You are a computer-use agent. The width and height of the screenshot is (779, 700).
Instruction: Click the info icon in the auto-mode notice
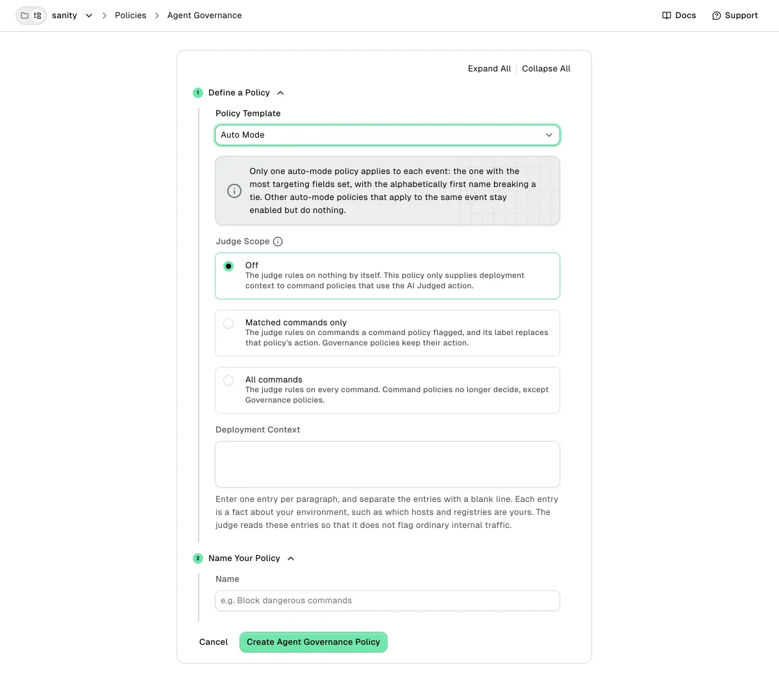point(234,191)
